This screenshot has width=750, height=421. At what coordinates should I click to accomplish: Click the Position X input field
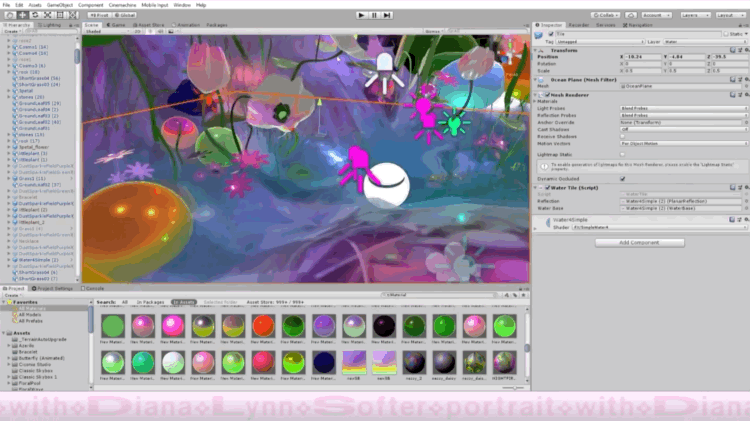[643, 57]
